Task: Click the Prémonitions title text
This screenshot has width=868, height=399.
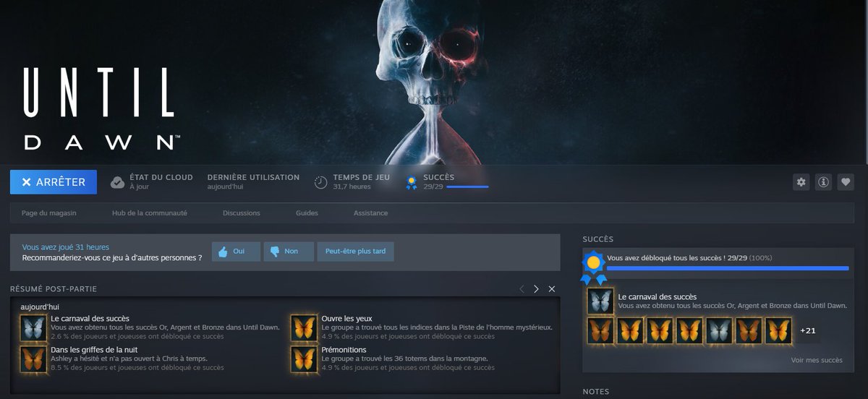Action: coord(344,350)
